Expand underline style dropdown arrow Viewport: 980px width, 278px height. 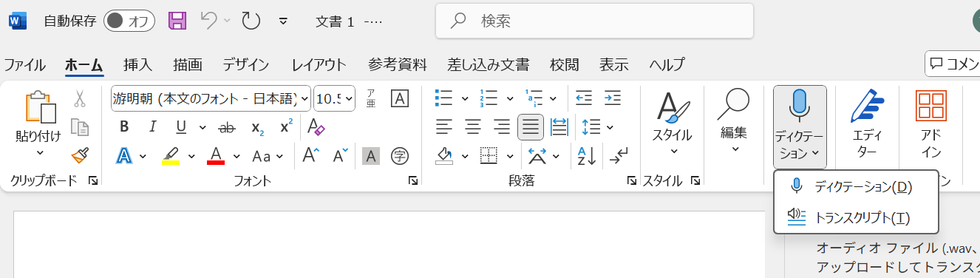[203, 127]
